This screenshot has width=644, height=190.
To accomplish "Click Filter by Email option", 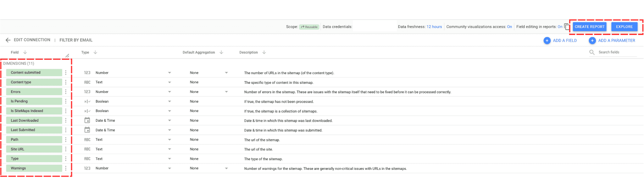I will [x=76, y=40].
